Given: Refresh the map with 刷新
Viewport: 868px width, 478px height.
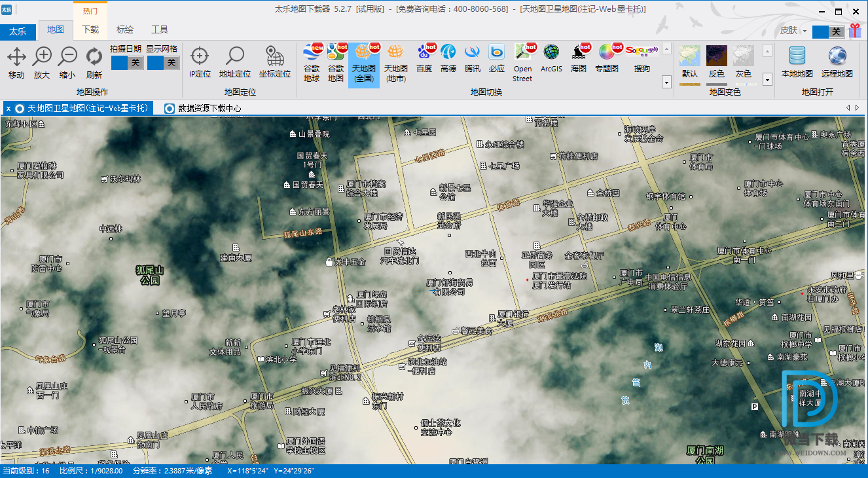Looking at the screenshot, I should [94, 63].
